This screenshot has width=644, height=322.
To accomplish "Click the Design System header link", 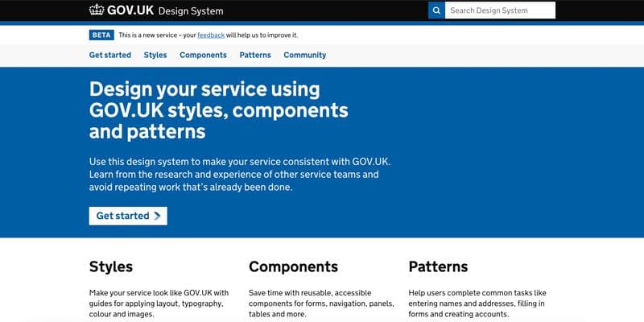I will pos(191,11).
